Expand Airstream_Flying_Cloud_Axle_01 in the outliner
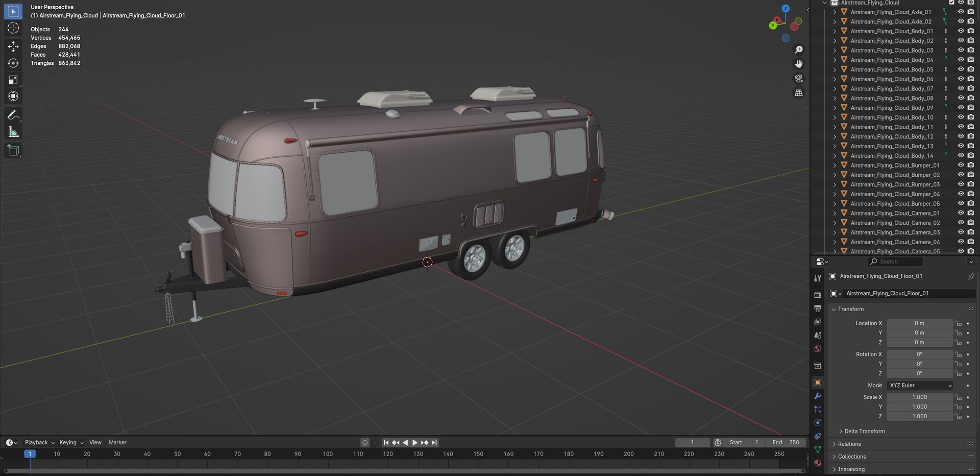980x476 pixels. click(835, 12)
